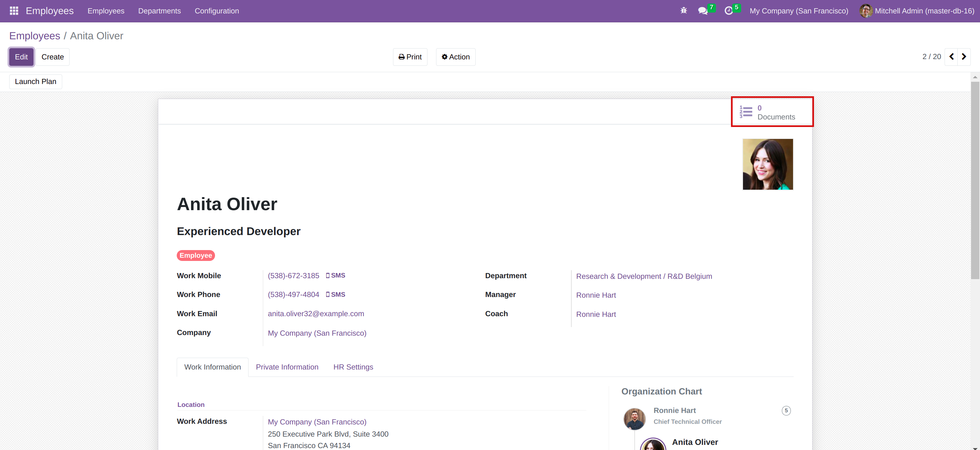Click the Launch Plan button
The width and height of the screenshot is (980, 450).
pyautogui.click(x=35, y=81)
